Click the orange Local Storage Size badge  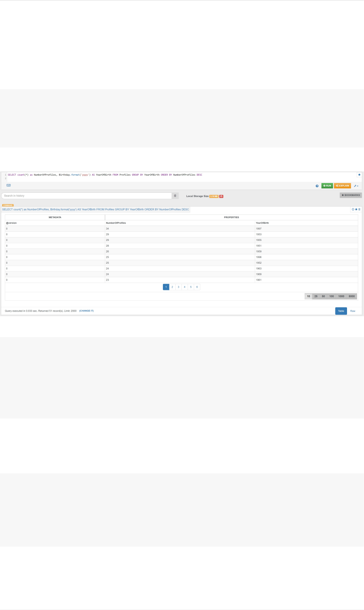[214, 196]
